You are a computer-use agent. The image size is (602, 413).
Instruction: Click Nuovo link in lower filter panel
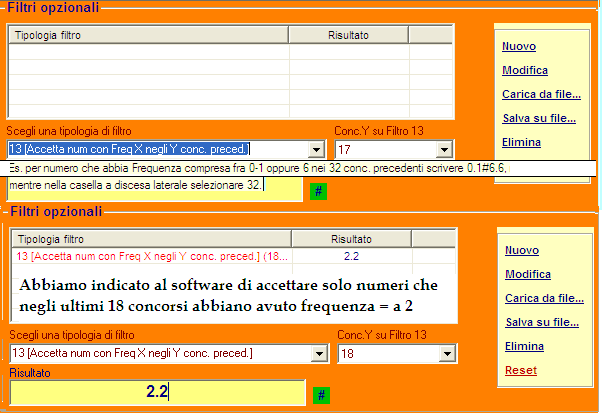point(521,250)
